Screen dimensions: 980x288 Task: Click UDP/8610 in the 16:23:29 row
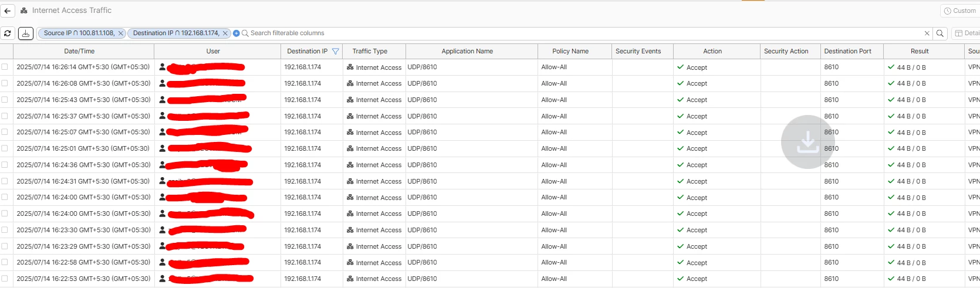click(x=422, y=246)
